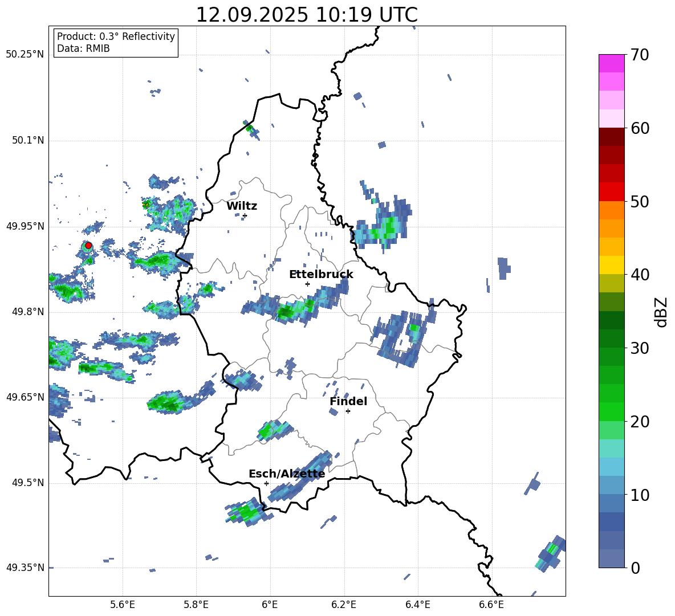Click the 5.6°E longitude label
Screen dimensions: 675x616
[123, 605]
